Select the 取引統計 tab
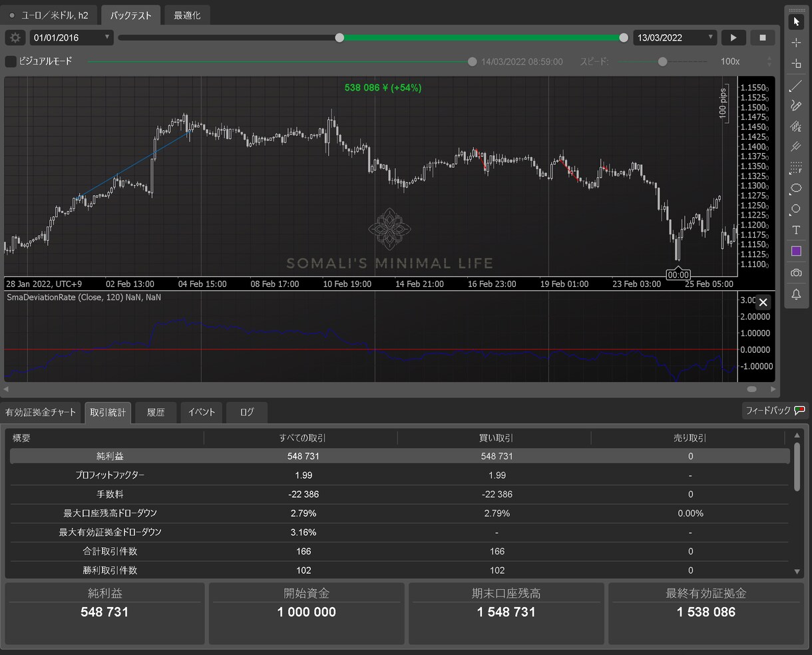Viewport: 812px width, 655px height. tap(108, 413)
